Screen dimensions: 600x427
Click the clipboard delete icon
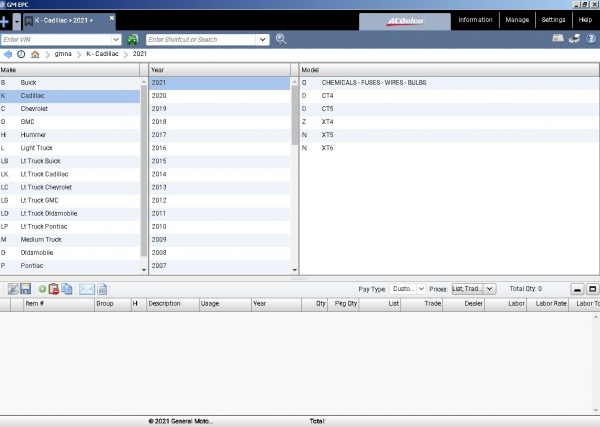[54, 289]
